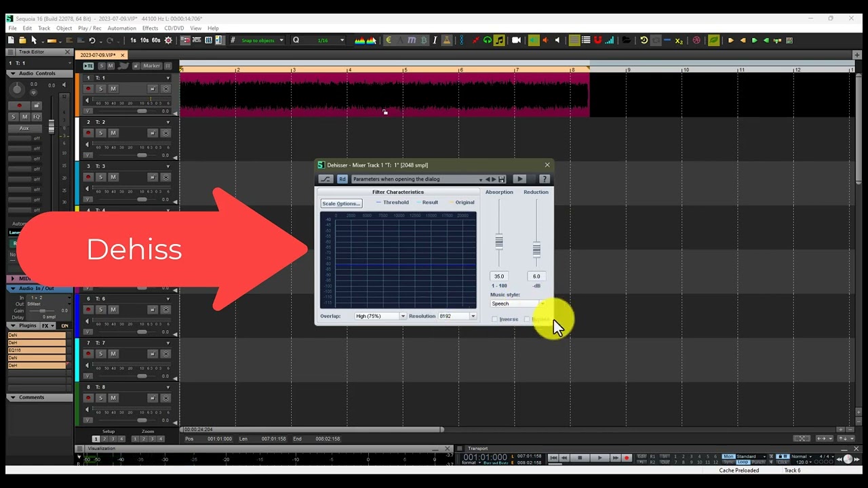Mute track 1
The width and height of the screenshot is (868, 488).
[x=113, y=89]
